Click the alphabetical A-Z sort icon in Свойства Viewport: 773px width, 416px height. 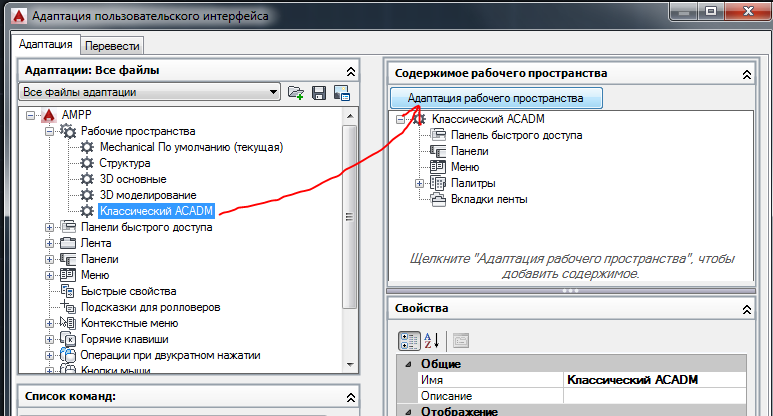tap(431, 341)
